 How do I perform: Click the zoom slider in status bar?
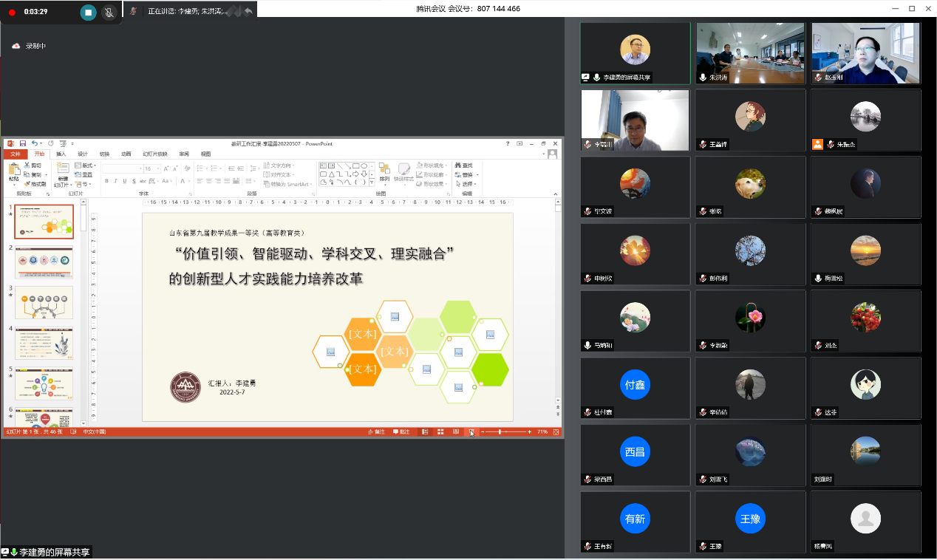click(x=501, y=431)
